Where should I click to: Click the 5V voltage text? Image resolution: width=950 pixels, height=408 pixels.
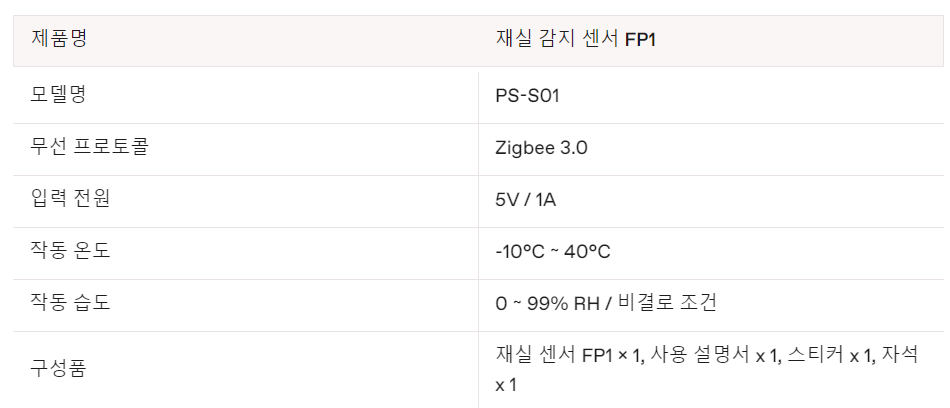pos(507,200)
